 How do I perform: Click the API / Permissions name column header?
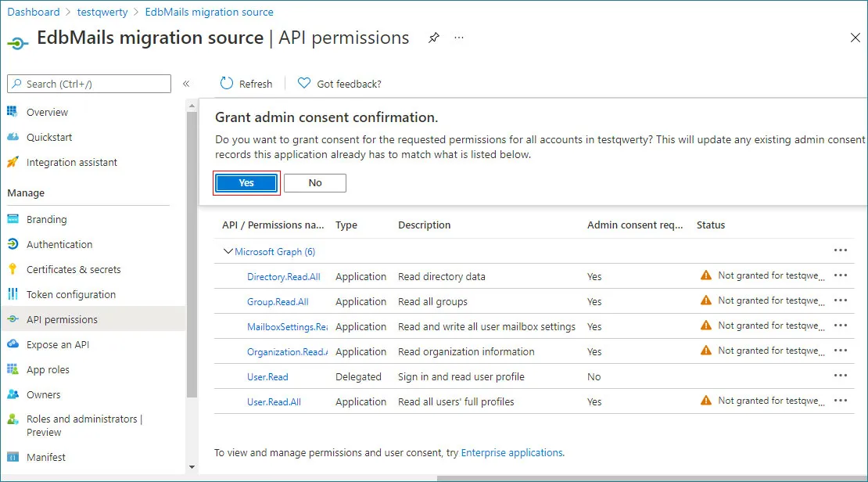point(273,225)
